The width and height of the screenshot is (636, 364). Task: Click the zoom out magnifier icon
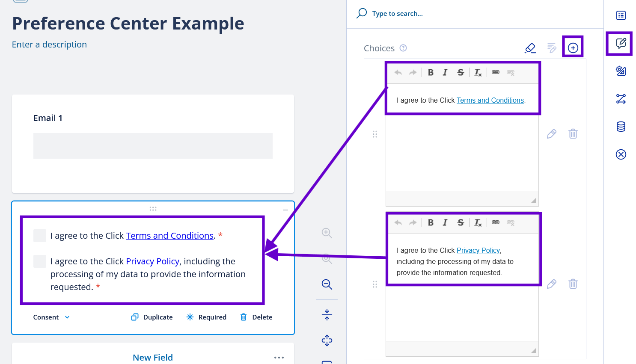point(327,284)
